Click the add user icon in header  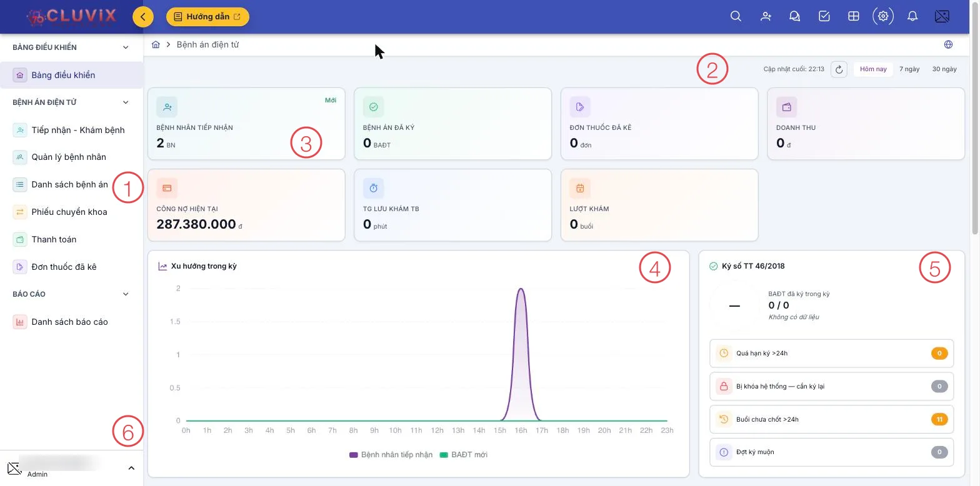coord(766,17)
